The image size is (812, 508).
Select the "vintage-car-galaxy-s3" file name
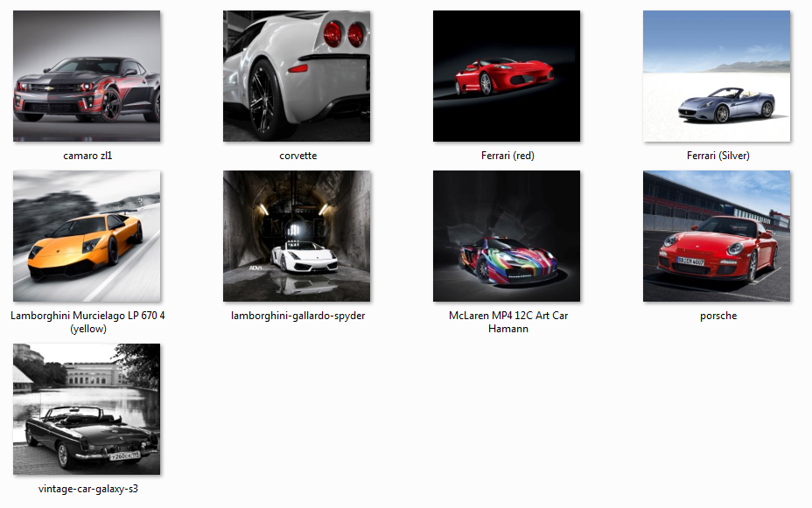point(87,489)
